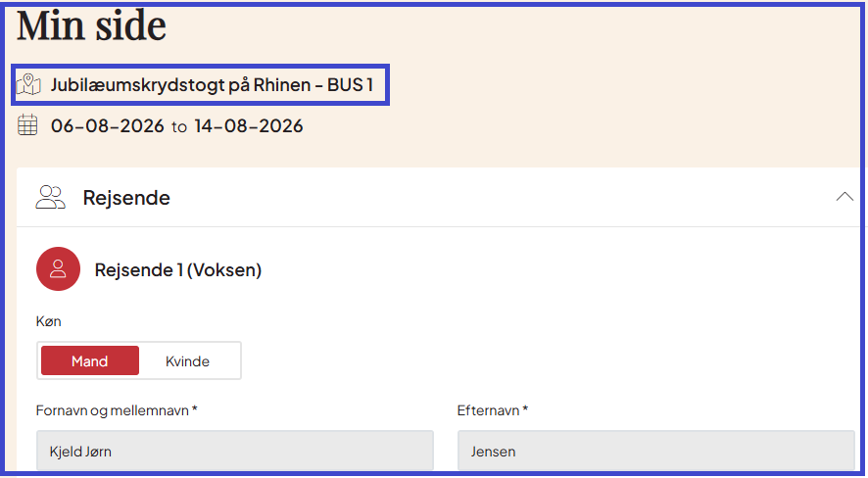Click the departure date 06-08-2026
Viewport: 868px width, 478px height.
108,126
